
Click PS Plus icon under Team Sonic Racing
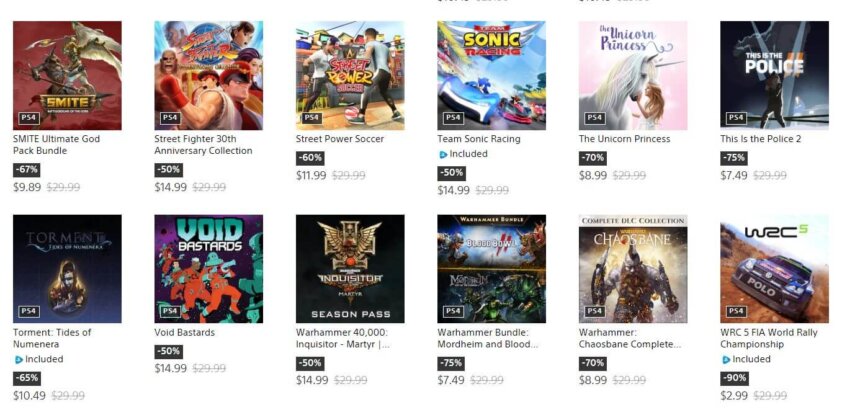443,155
